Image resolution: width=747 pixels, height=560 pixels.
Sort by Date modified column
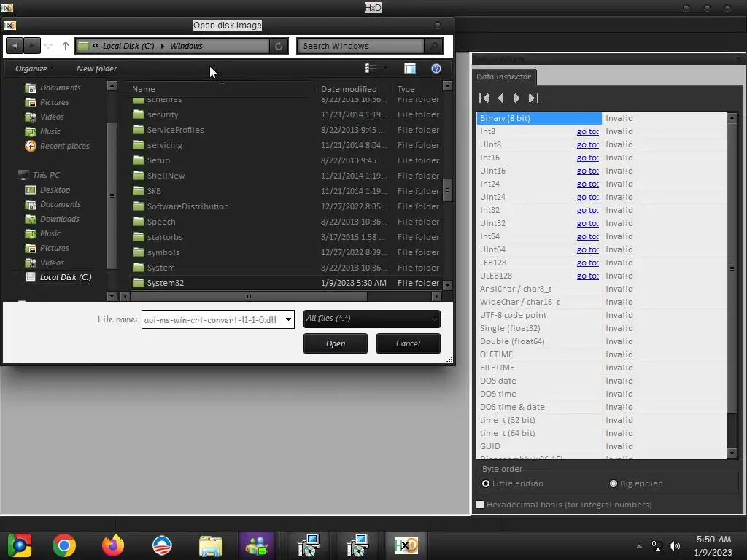349,89
